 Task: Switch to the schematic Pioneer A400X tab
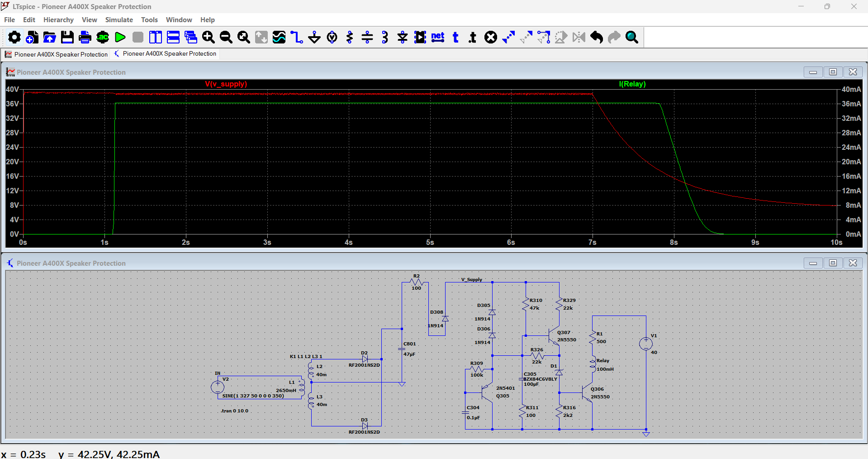[165, 53]
